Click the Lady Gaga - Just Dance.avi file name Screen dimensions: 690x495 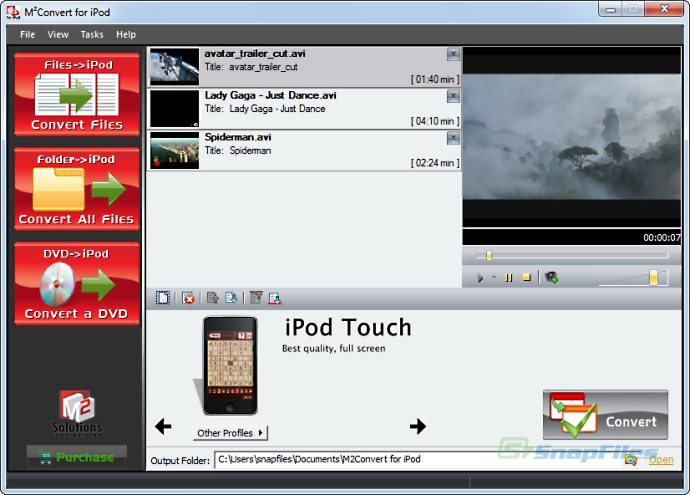tap(270, 95)
